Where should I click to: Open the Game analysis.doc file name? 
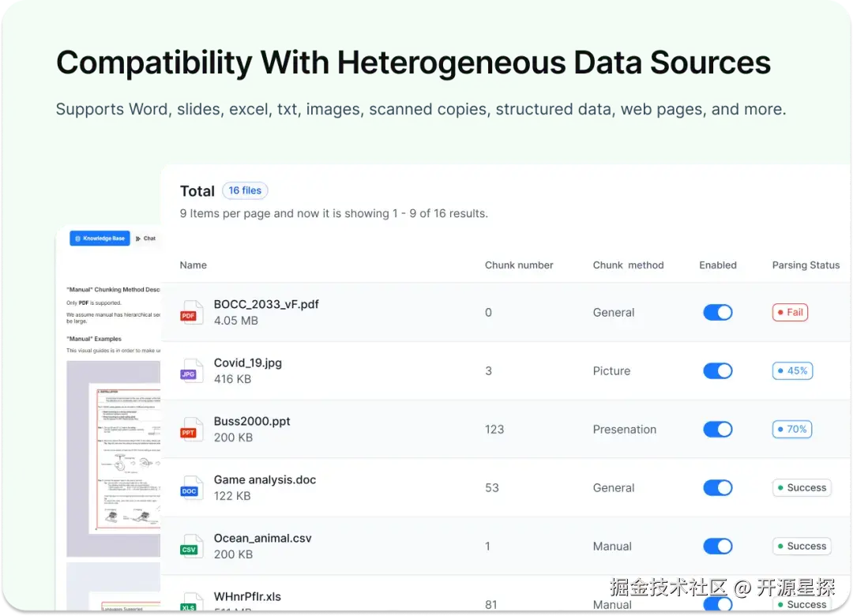coord(265,479)
